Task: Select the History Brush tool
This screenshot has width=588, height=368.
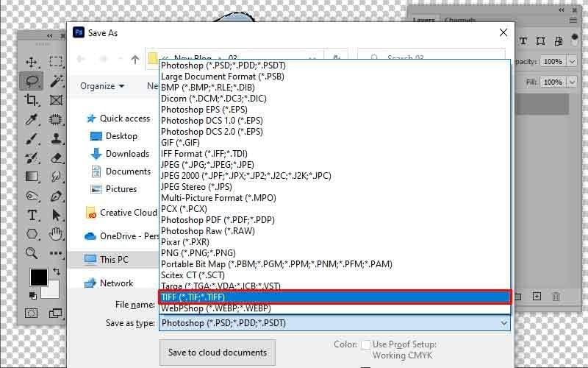Action: pos(32,158)
